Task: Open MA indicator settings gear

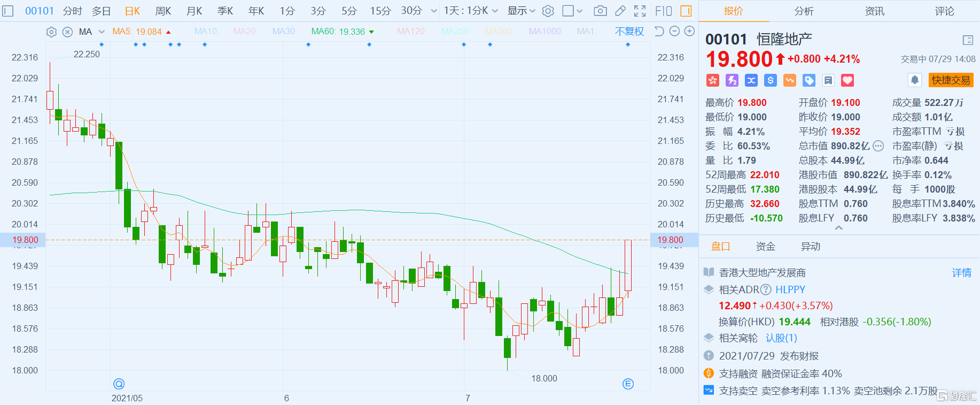Action: click(x=51, y=32)
